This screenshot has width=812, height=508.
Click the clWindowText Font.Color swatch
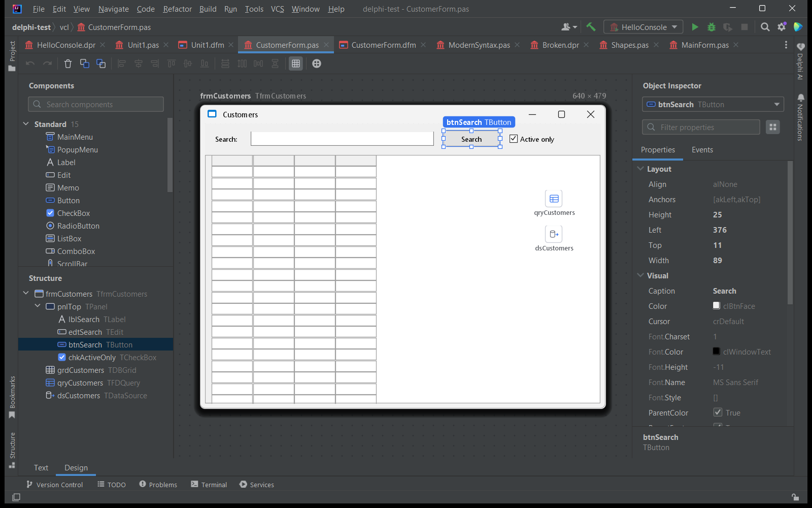tap(717, 351)
